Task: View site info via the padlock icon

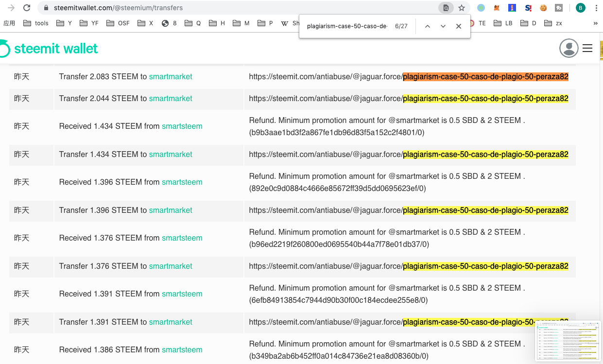Action: point(46,8)
